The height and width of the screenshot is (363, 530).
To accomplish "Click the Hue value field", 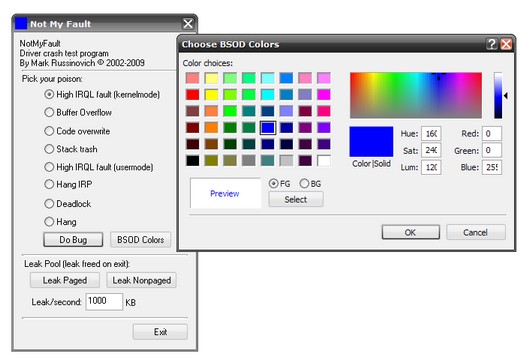I will [431, 134].
